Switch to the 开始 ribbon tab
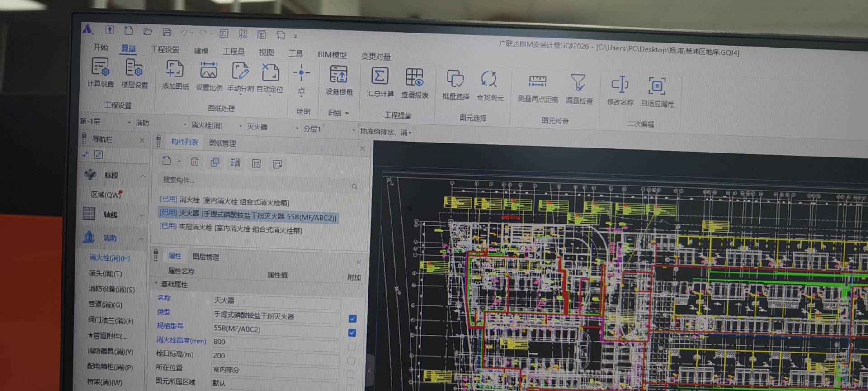The height and width of the screenshot is (391, 868). click(x=100, y=47)
